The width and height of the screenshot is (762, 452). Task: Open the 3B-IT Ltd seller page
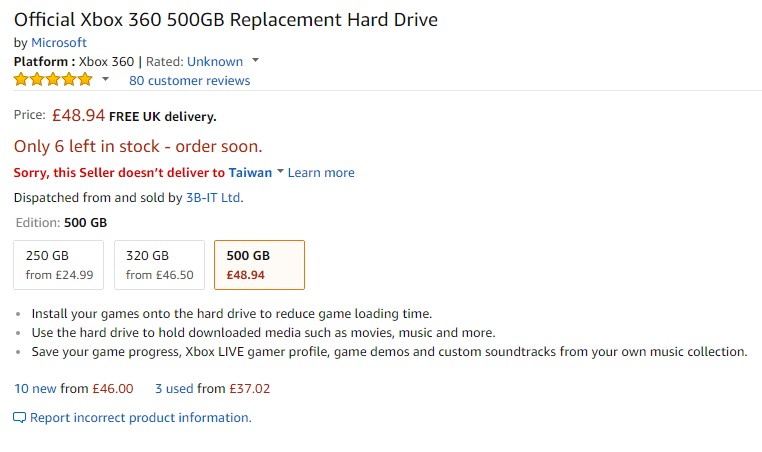213,197
